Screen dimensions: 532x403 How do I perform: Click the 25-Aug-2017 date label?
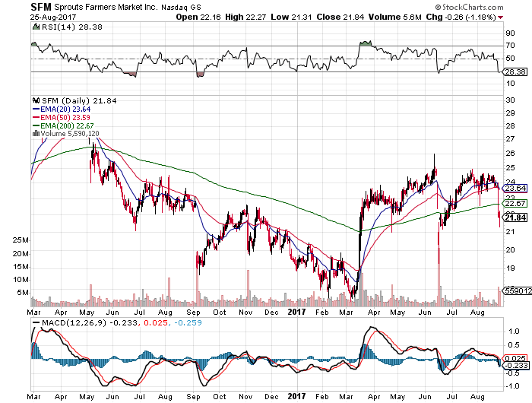click(x=53, y=17)
